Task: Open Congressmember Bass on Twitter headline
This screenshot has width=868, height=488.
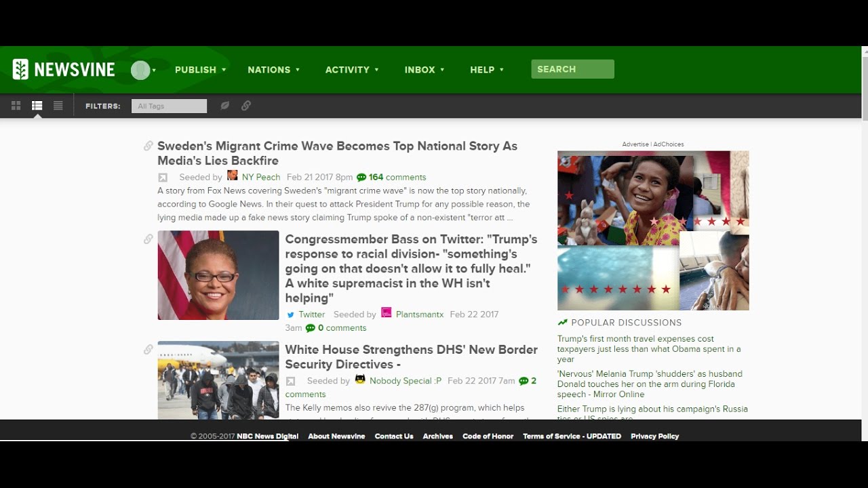Action: (x=411, y=268)
